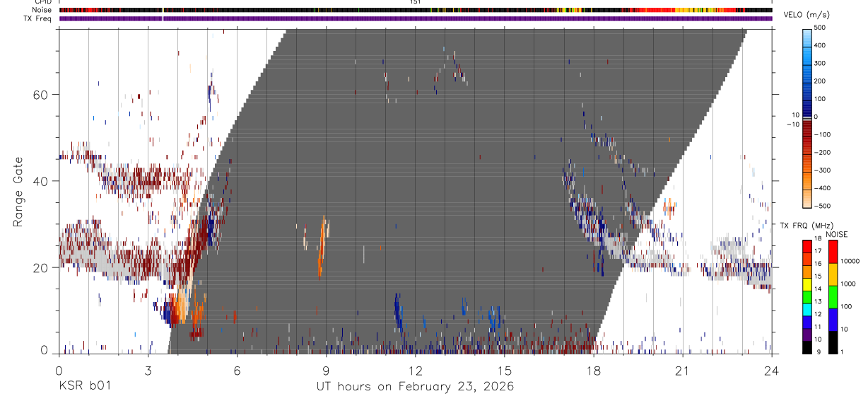Click the "Range Gate" y-axis title
Screen dimensions: 868x401
click(x=18, y=192)
